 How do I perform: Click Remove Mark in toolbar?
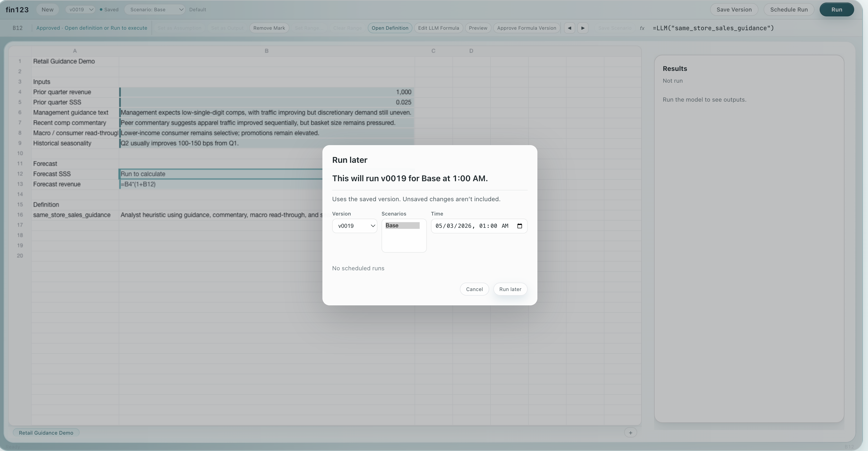[269, 28]
